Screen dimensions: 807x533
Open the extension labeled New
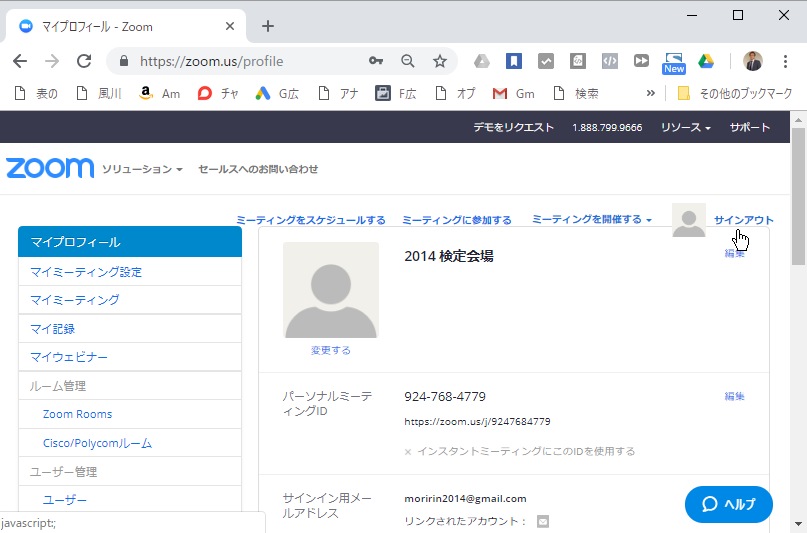click(674, 63)
